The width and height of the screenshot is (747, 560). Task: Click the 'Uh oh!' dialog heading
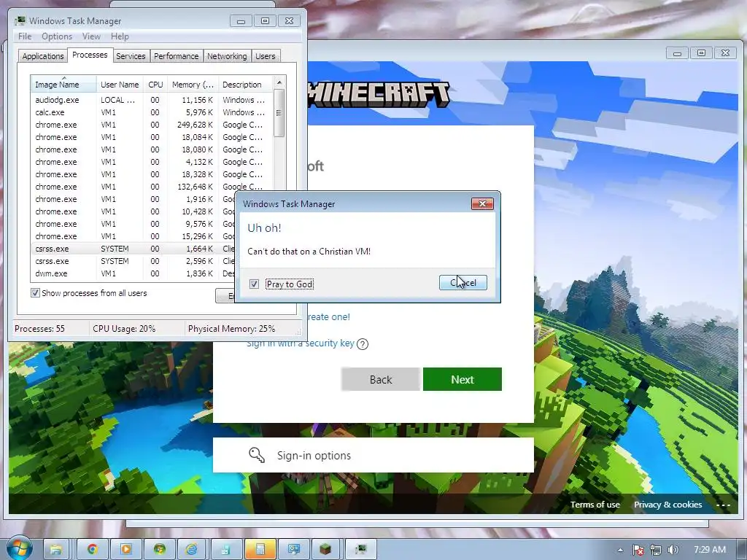click(x=264, y=227)
